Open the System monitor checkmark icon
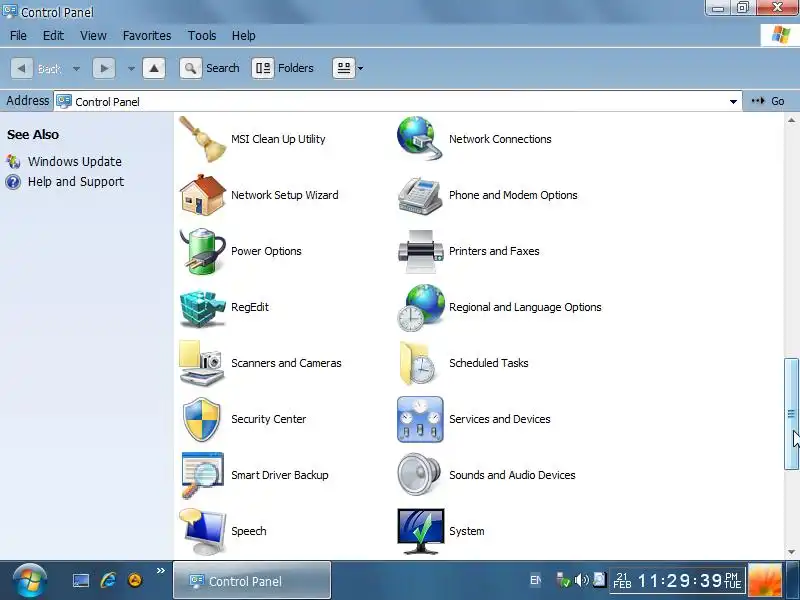The width and height of the screenshot is (800, 600). 420,531
